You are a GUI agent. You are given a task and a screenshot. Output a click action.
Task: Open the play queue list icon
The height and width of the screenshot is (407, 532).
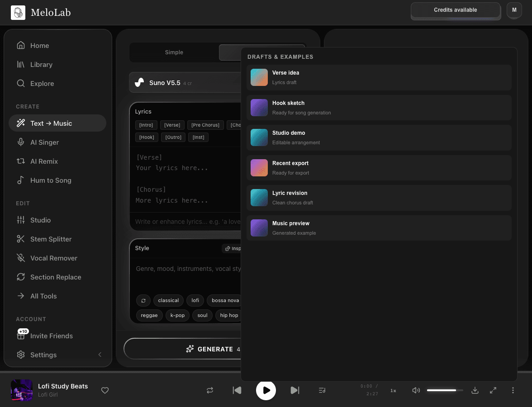click(322, 390)
